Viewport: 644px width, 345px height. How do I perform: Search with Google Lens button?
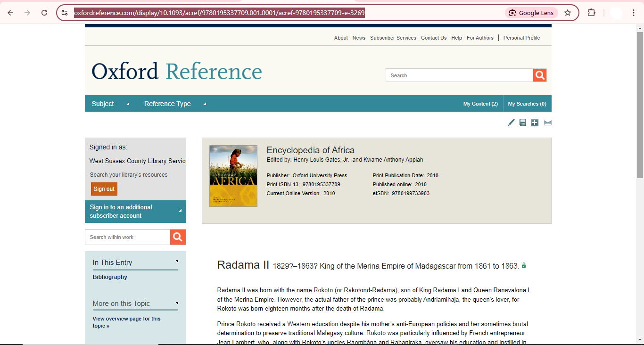pos(531,13)
